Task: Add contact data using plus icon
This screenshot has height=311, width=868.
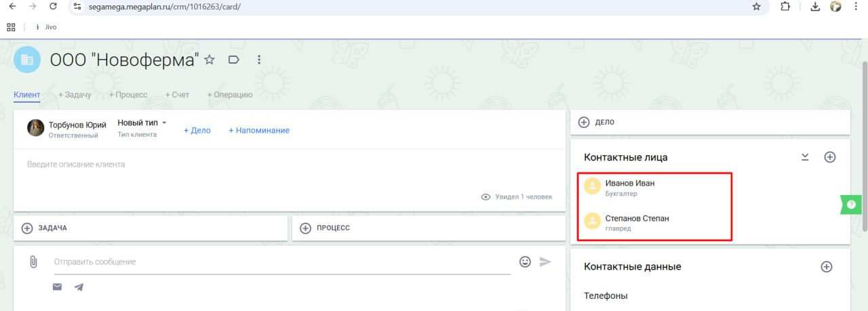Action: 826,267
